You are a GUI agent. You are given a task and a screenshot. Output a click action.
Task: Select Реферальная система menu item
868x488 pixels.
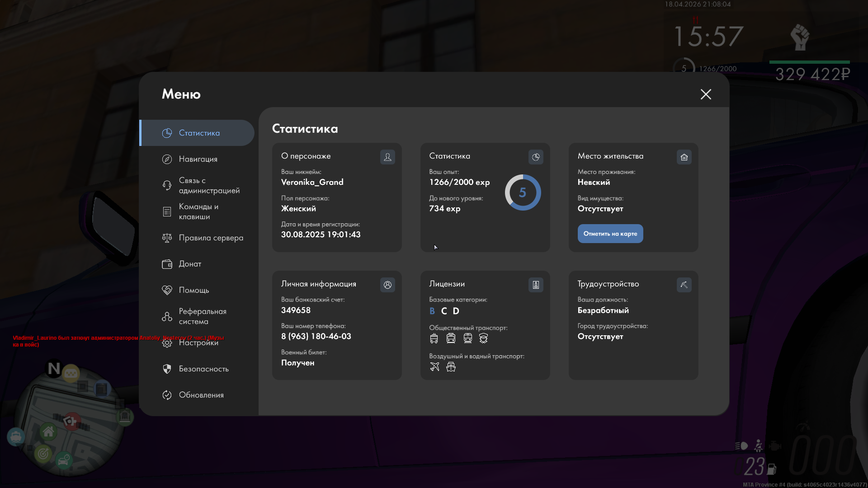click(202, 316)
